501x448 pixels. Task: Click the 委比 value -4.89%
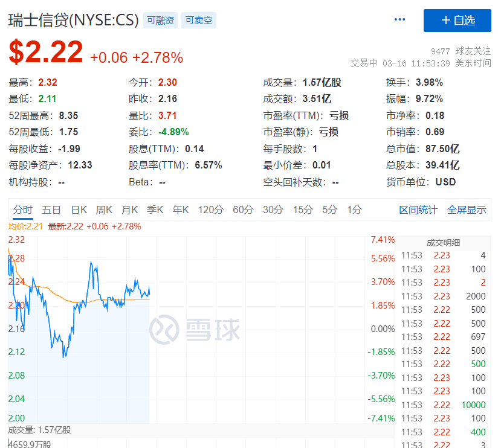(x=173, y=132)
